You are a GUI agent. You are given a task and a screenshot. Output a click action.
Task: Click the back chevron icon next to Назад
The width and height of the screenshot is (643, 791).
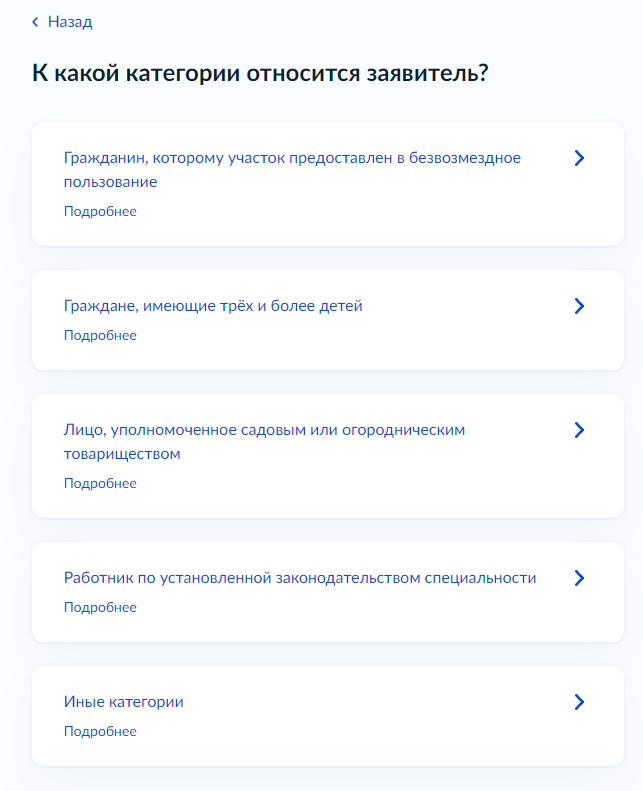(35, 22)
